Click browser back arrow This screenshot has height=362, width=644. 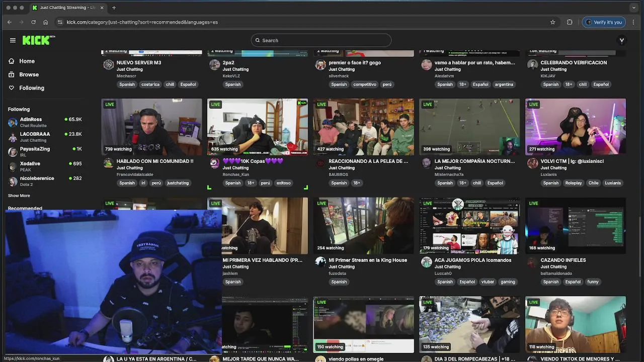point(10,22)
